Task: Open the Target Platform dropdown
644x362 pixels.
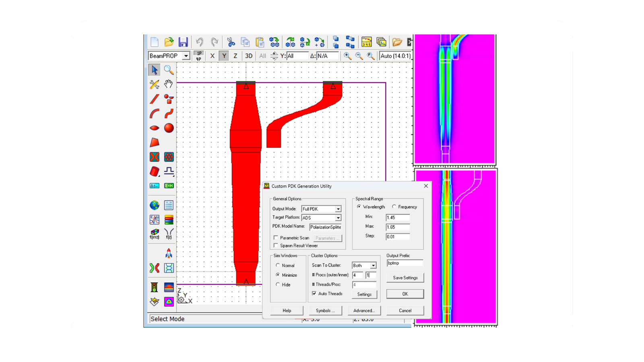Action: click(338, 218)
